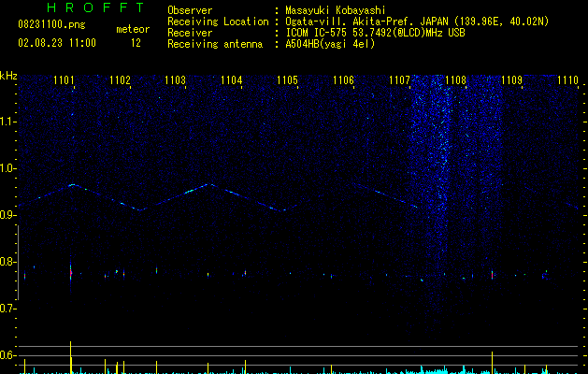Click the 1102 time marker
Viewport: 588px width, 374px height.
click(120, 80)
